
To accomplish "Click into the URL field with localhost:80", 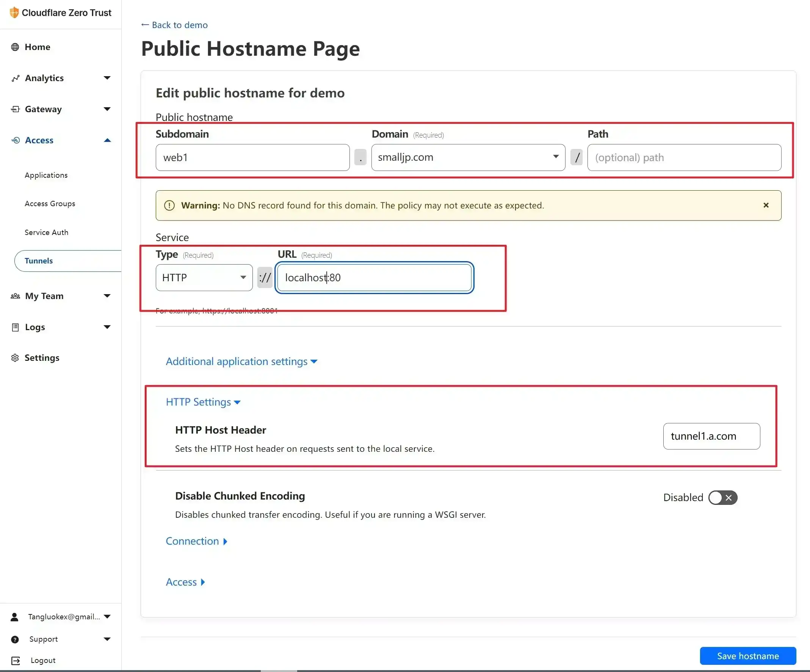I will point(374,277).
